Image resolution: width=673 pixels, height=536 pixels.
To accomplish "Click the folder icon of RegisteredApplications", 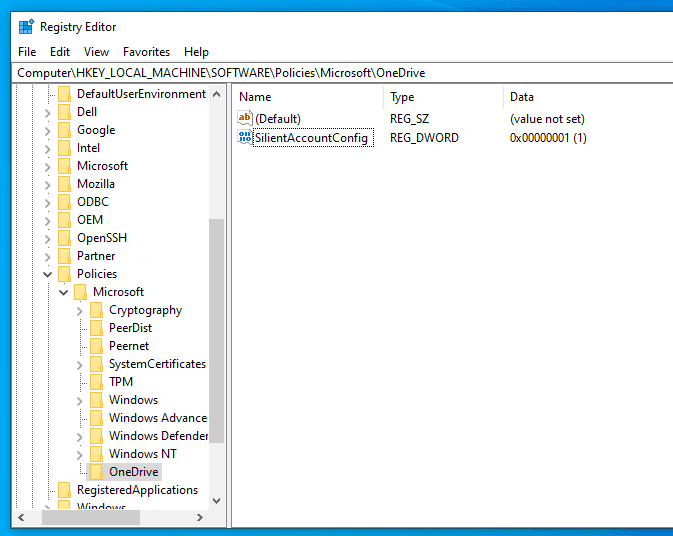I will (64, 490).
